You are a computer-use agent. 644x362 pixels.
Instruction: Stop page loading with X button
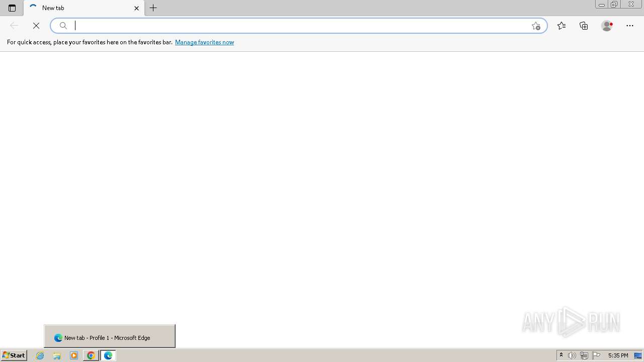[x=36, y=26]
